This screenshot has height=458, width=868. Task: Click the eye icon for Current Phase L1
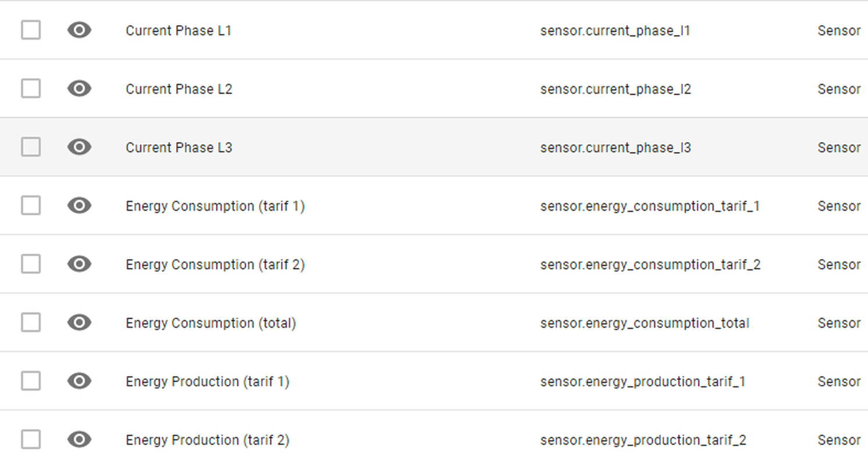[x=79, y=30]
